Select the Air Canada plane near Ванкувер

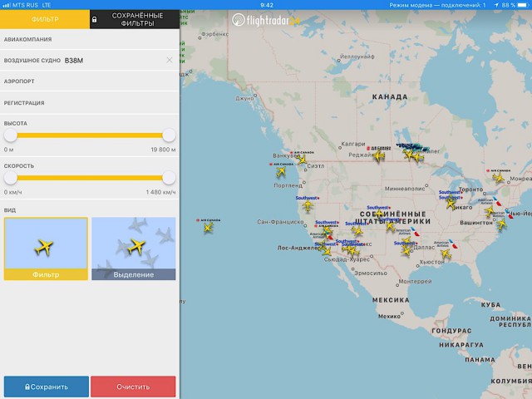[x=301, y=159]
